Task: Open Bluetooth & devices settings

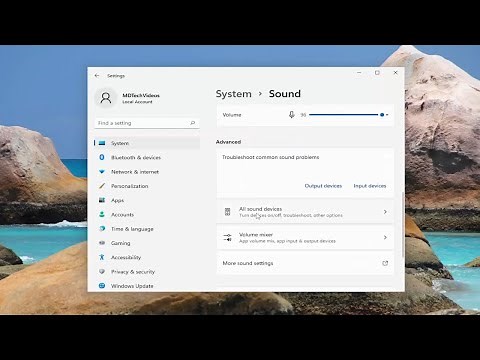Action: tap(147, 157)
